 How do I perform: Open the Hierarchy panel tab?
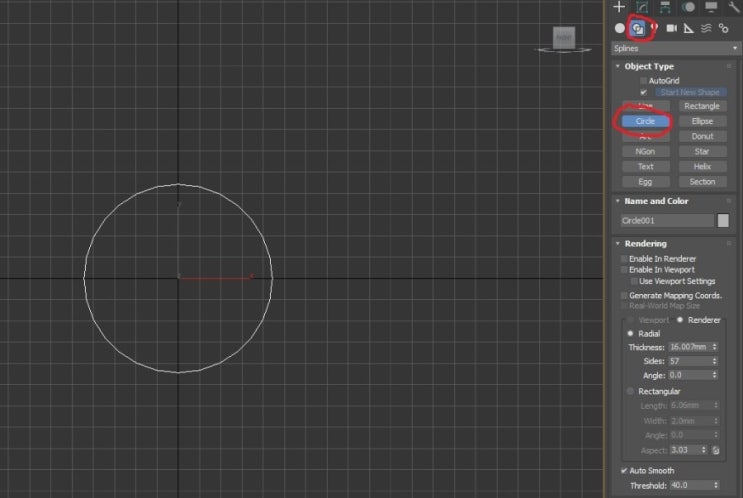pyautogui.click(x=662, y=7)
